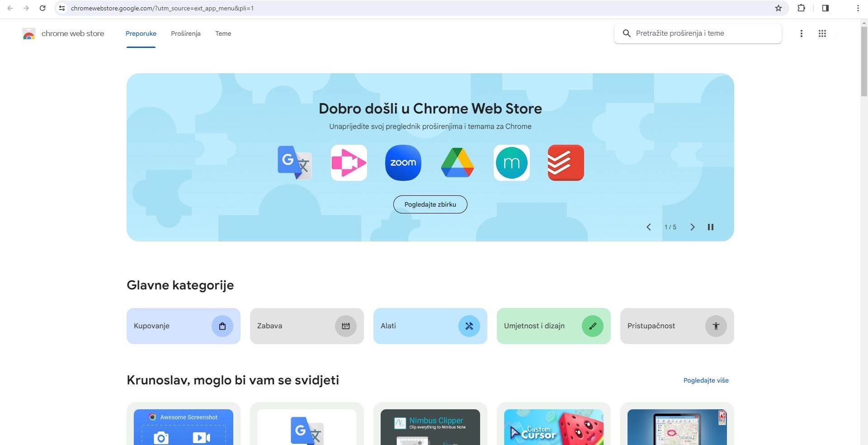
Task: Open the Google apps grid icon
Action: pyautogui.click(x=822, y=33)
